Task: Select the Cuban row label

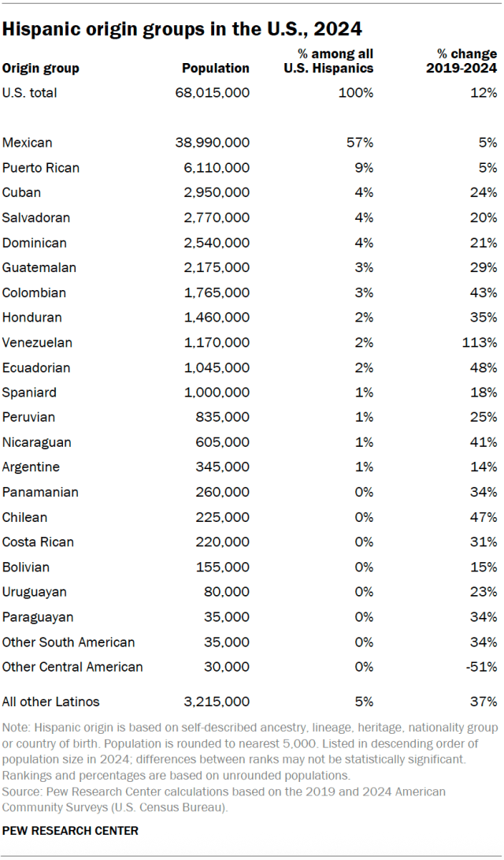Action: tap(22, 193)
